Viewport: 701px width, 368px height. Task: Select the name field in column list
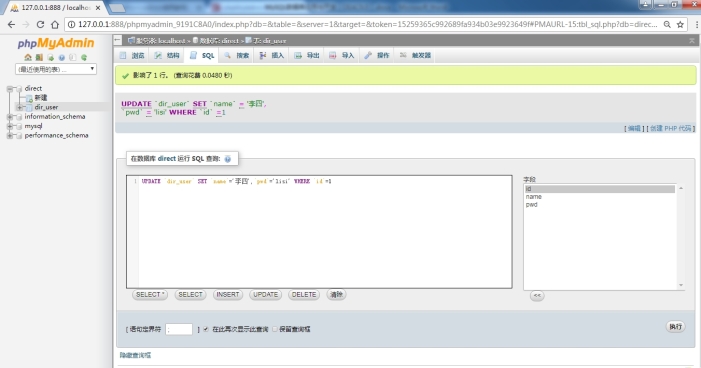click(600, 197)
